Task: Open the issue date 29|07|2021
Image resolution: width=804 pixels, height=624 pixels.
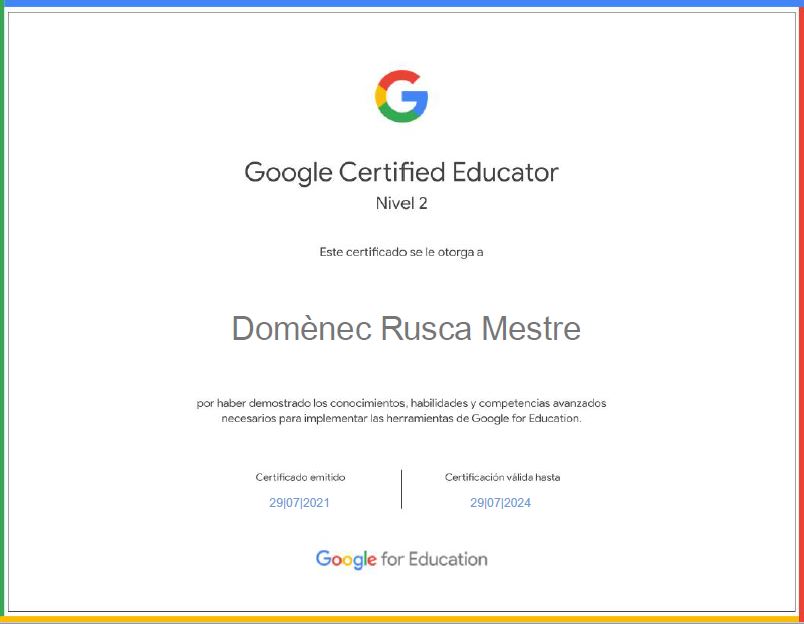Action: 299,503
